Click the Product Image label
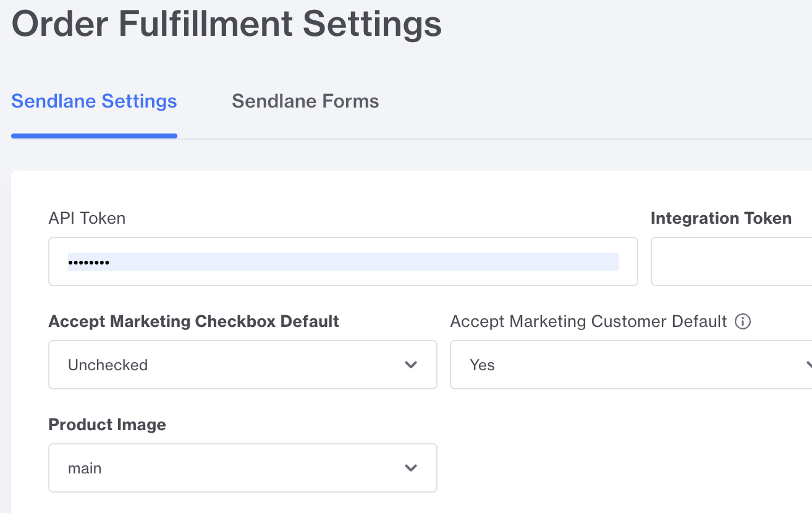Image resolution: width=812 pixels, height=513 pixels. pyautogui.click(x=108, y=425)
